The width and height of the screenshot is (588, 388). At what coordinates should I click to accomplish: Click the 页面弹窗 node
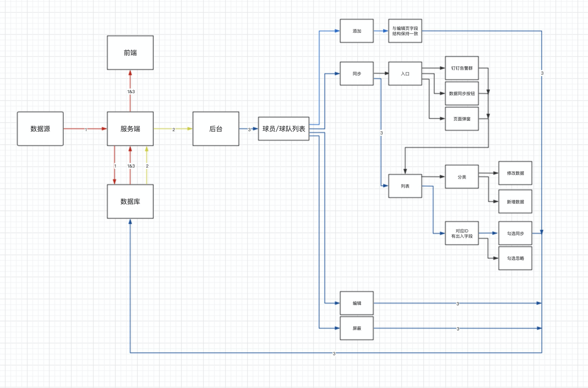(x=462, y=119)
